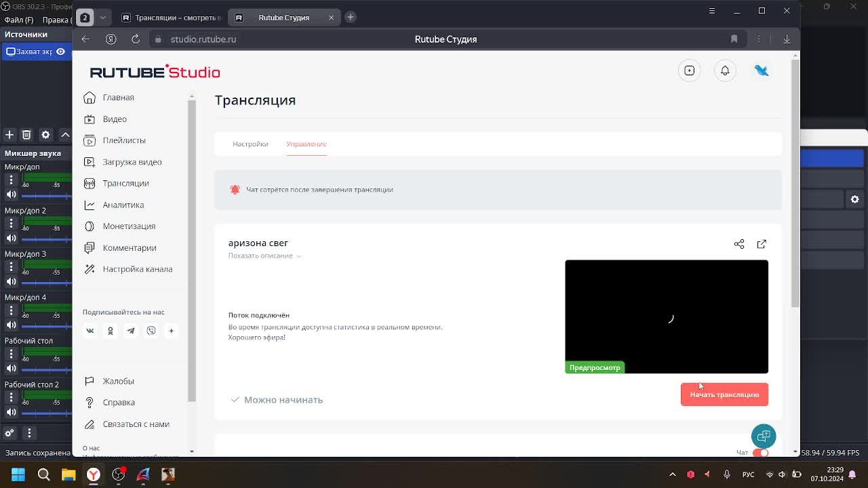Mute Микр/доп 2 speaker in OBS mixer
The height and width of the screenshot is (488, 868).
[11, 238]
